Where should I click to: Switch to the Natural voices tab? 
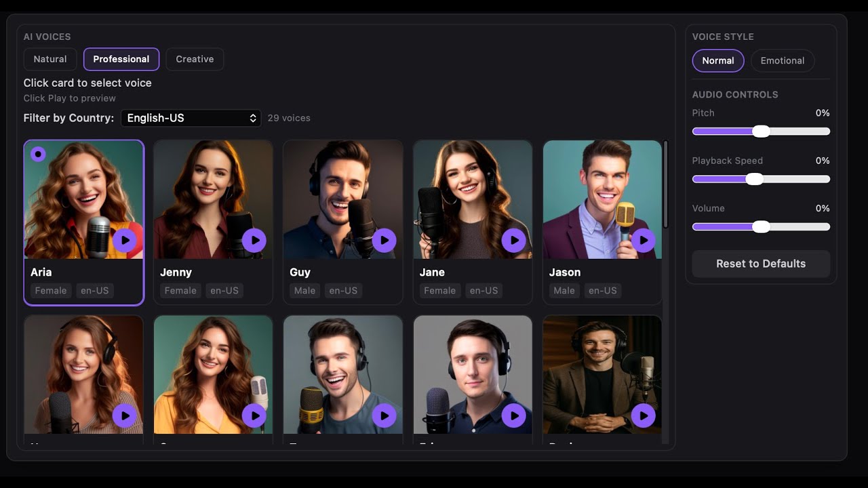tap(50, 59)
